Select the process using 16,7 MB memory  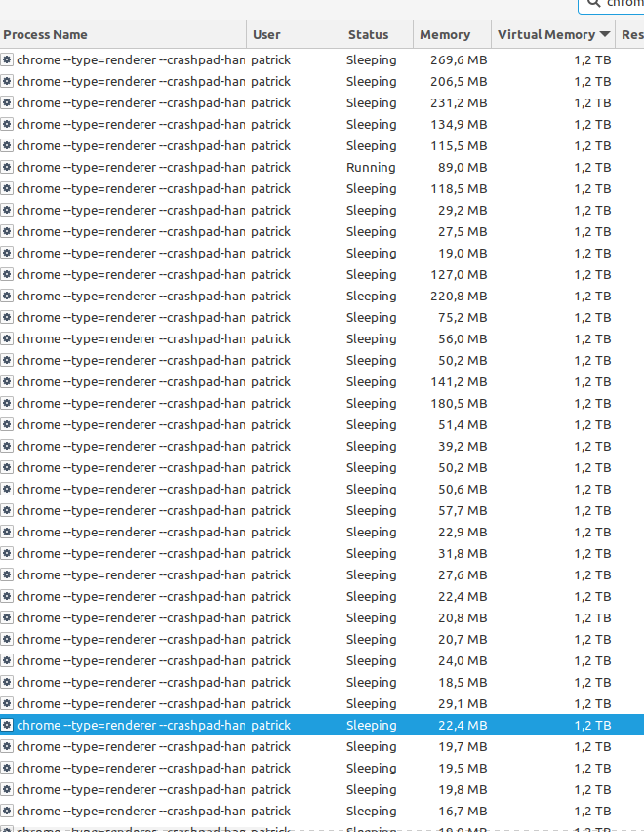tap(322, 812)
